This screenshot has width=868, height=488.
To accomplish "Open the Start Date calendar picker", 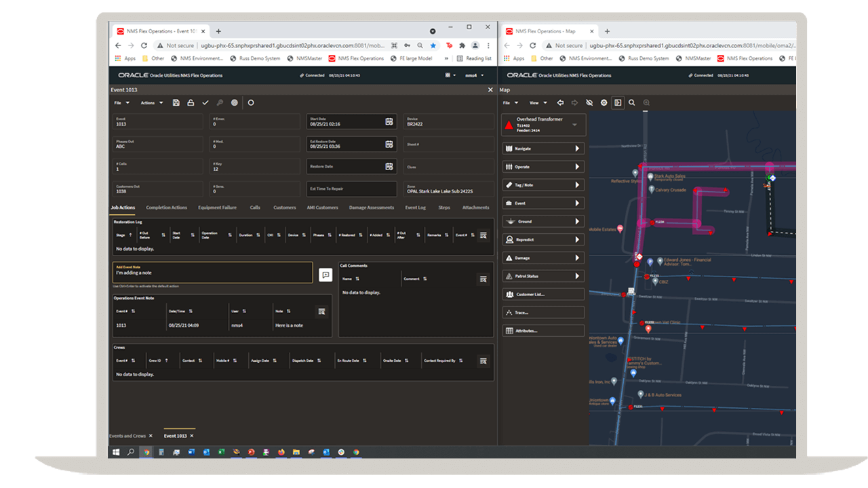I will (x=389, y=122).
